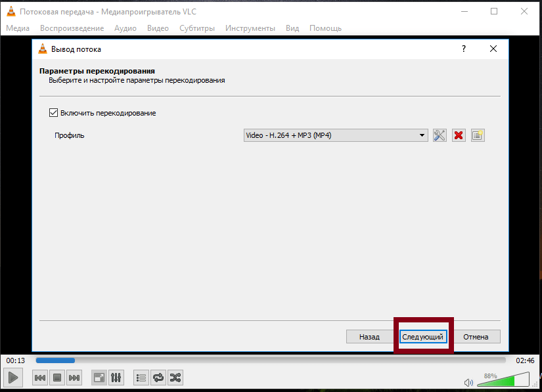
Task: Click the edit profile wrench icon
Action: (x=440, y=135)
